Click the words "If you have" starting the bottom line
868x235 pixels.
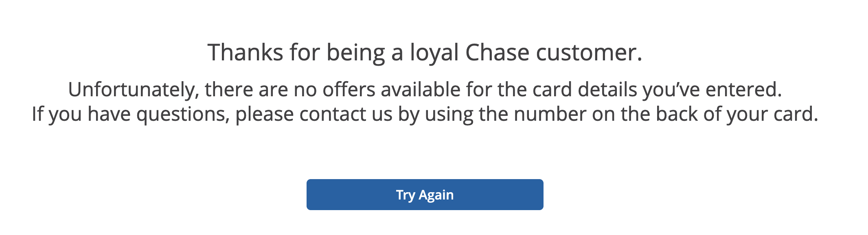click(81, 114)
